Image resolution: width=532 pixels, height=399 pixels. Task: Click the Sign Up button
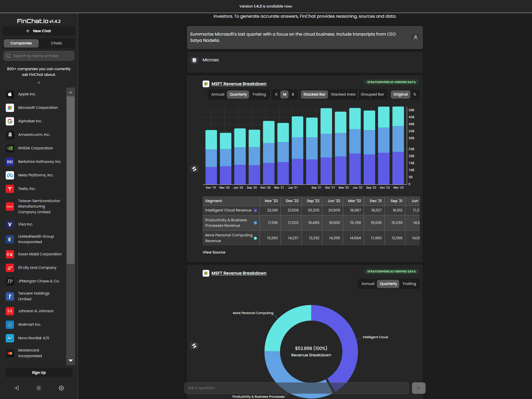coord(39,373)
